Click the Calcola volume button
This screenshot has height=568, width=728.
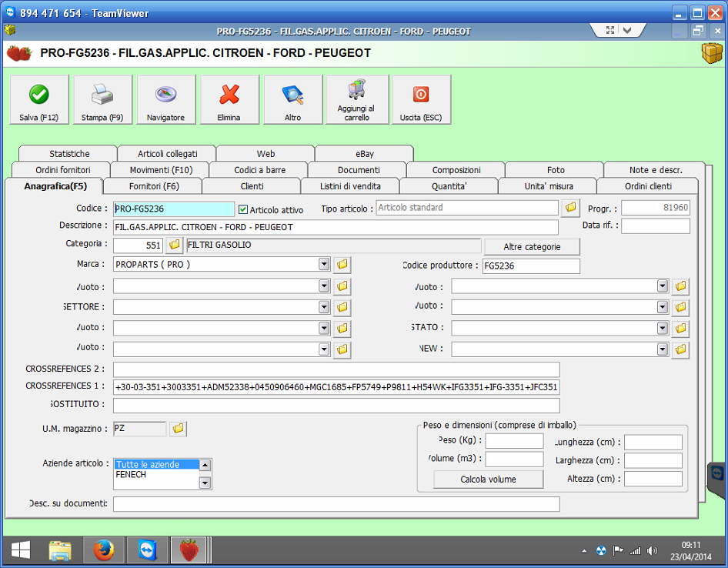[x=488, y=479]
